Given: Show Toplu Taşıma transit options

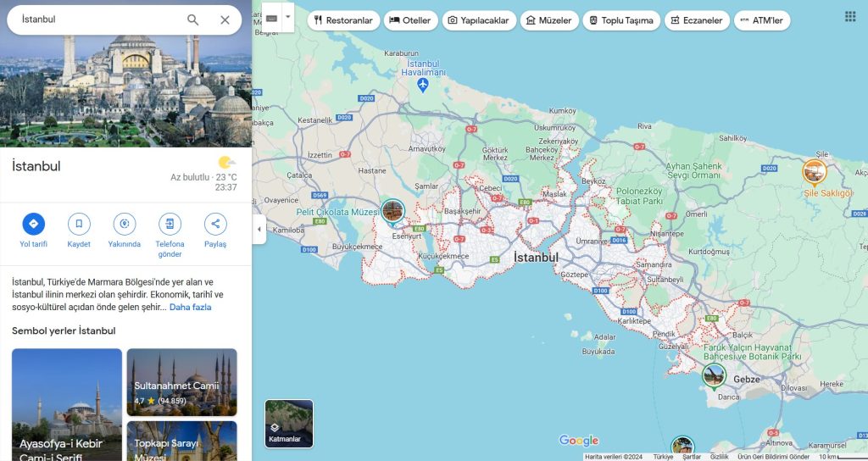Looking at the screenshot, I should (621, 20).
